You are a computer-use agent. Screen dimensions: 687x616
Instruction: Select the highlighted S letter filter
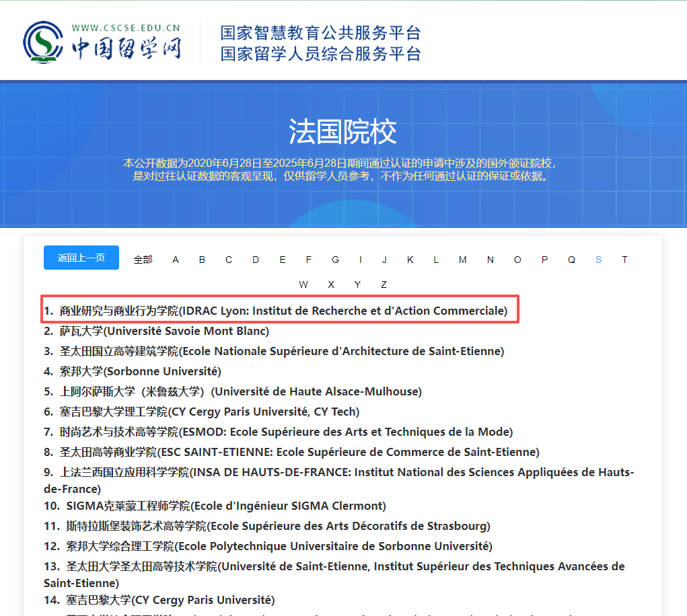tap(598, 259)
